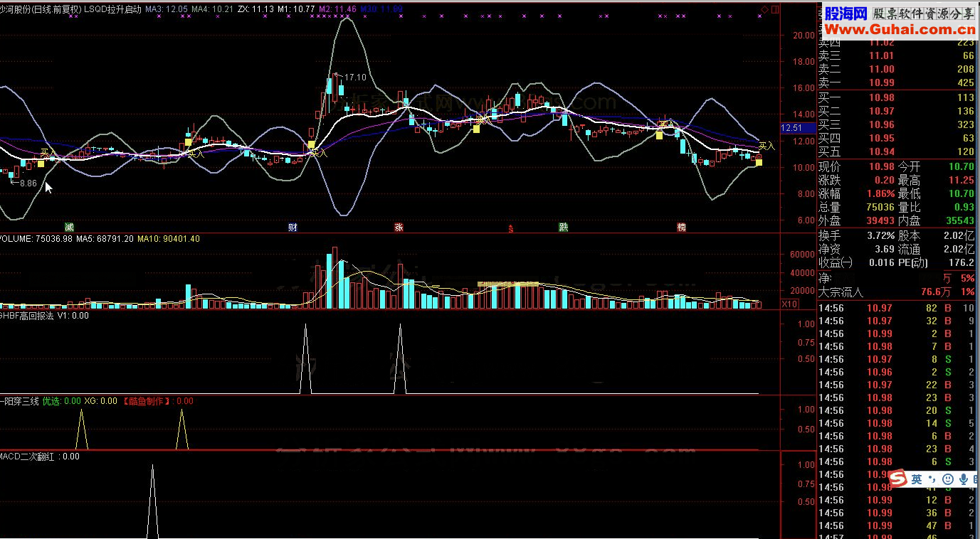Click the 大宗流入 76.6万 row

coord(898,292)
